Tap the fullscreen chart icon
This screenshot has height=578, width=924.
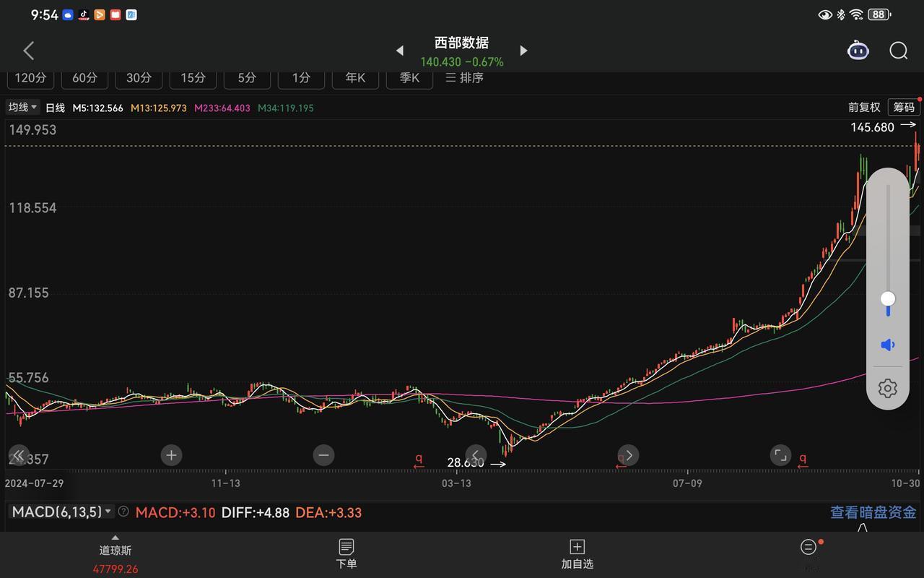(780, 455)
